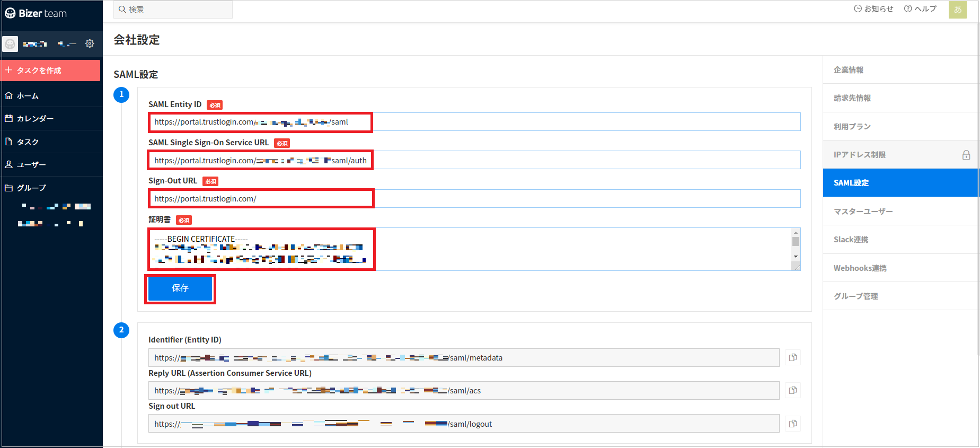Open グループ管理 settings tab
This screenshot has width=980, height=448.
900,296
